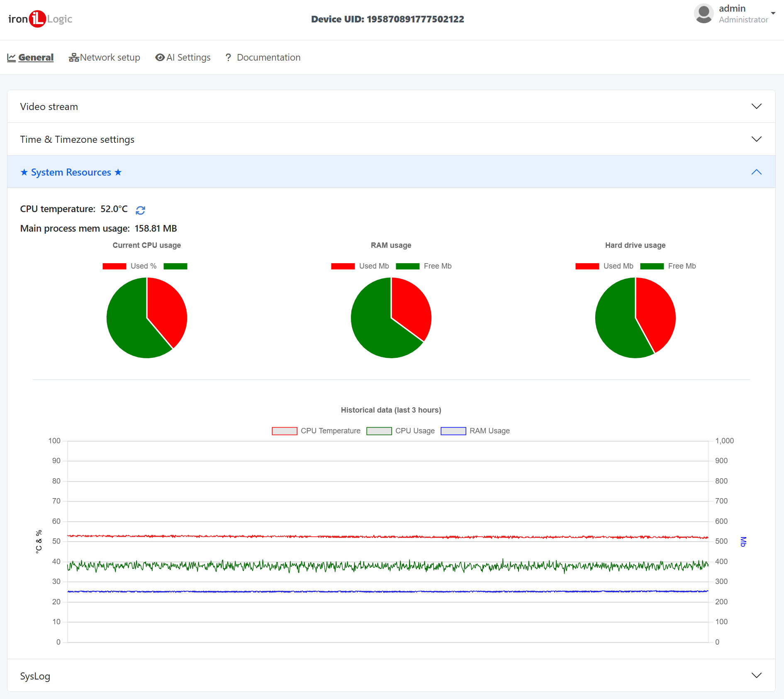This screenshot has width=784, height=699.
Task: Switch to the Network setup tab
Action: [110, 58]
